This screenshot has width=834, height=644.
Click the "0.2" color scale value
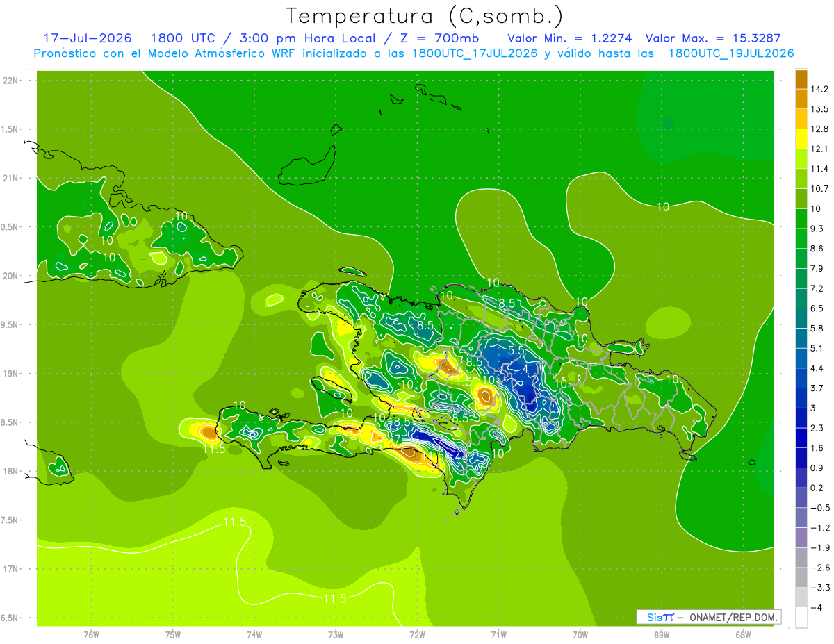click(818, 488)
